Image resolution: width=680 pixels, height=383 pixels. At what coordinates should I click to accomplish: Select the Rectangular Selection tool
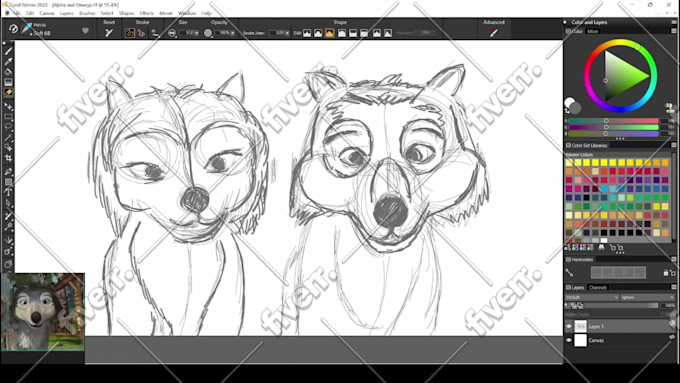[x=8, y=117]
